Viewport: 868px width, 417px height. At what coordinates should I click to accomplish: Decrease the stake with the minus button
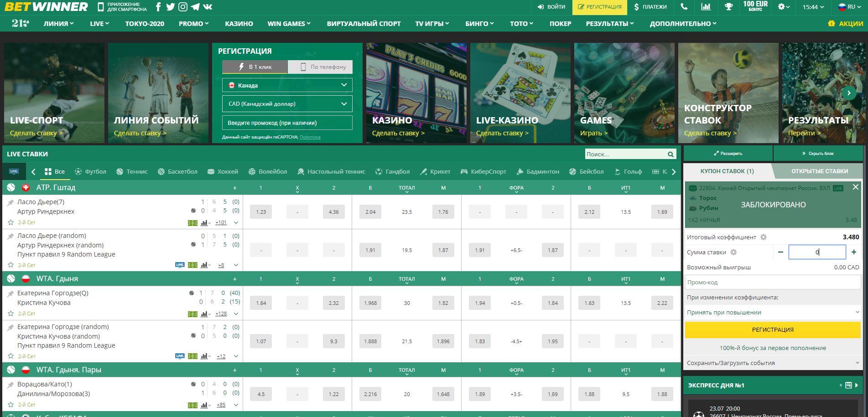[x=780, y=252]
